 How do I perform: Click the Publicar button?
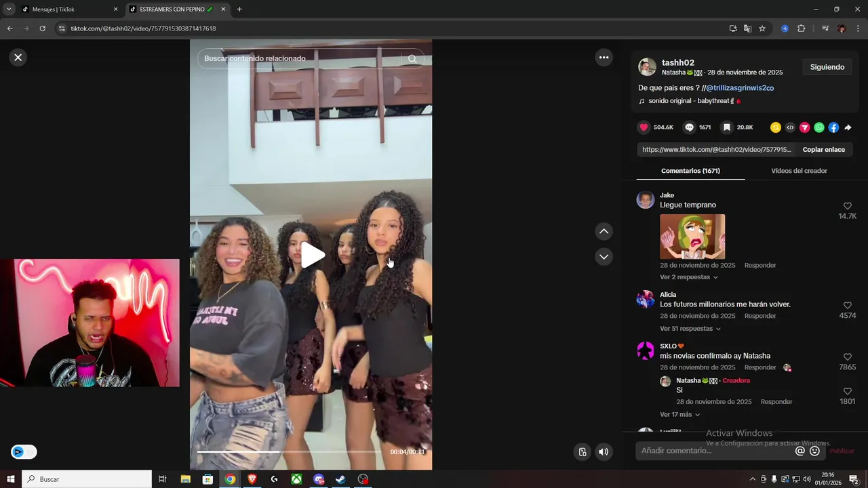842,451
